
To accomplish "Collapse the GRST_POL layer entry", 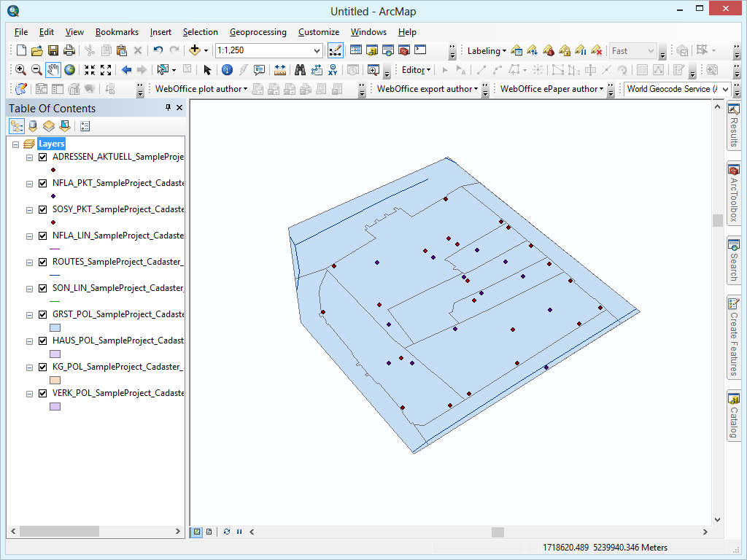I will (x=29, y=314).
